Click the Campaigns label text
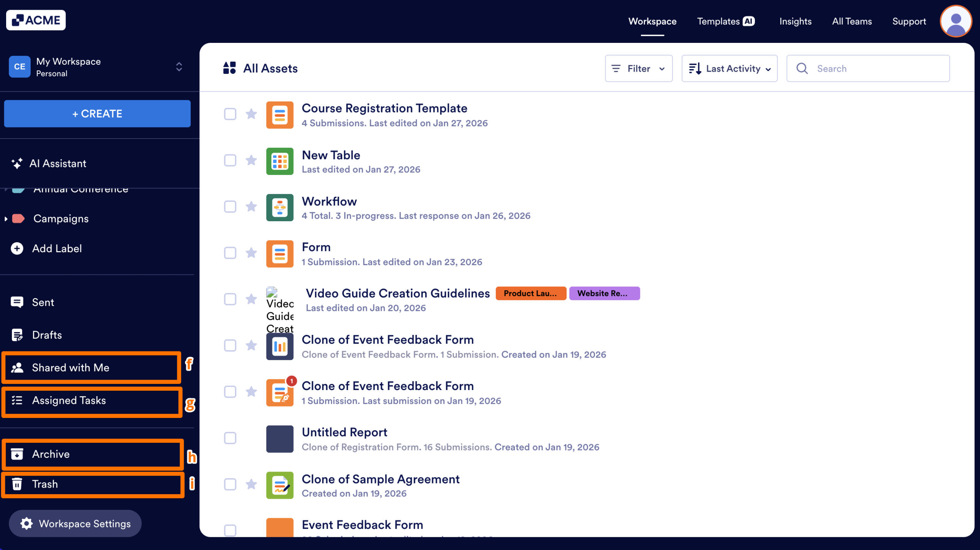 click(61, 219)
